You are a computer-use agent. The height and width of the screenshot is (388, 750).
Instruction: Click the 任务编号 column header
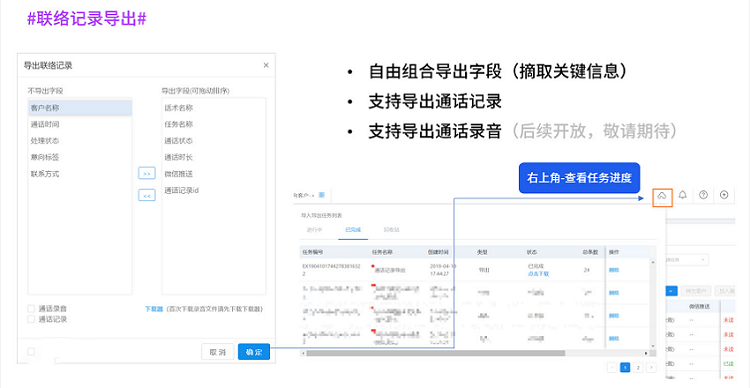tap(312, 252)
